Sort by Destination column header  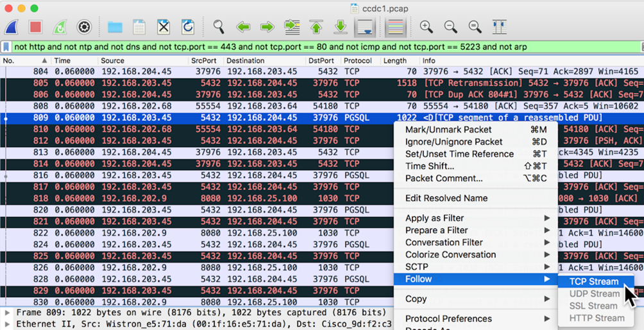tap(265, 60)
